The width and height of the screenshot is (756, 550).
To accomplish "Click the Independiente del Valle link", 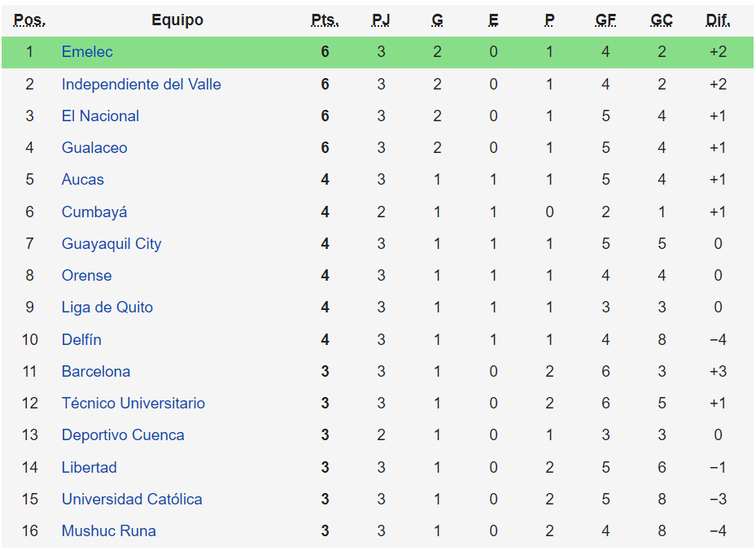I will tap(141, 85).
